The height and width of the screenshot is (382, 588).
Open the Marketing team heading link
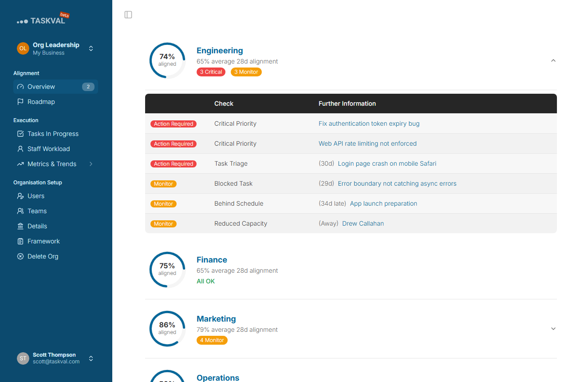(216, 319)
